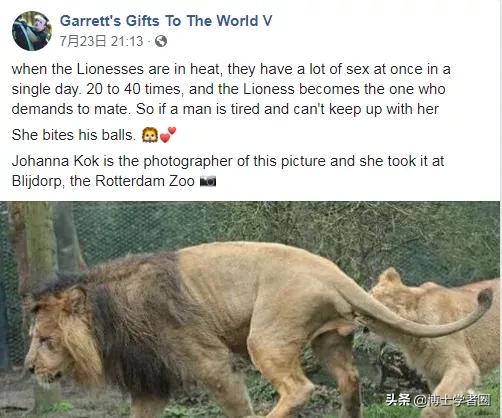Open the lion photo attachment
This screenshot has height=418, width=502.
[x=251, y=310]
